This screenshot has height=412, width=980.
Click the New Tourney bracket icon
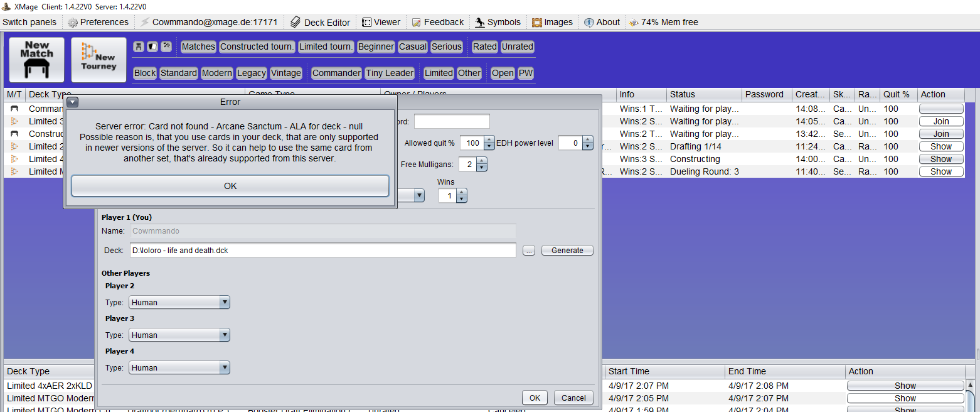point(99,60)
